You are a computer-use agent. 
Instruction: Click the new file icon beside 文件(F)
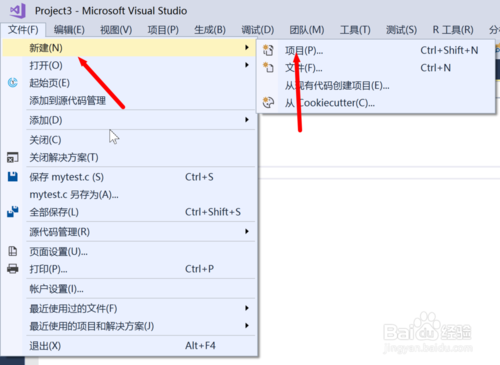pyautogui.click(x=268, y=68)
